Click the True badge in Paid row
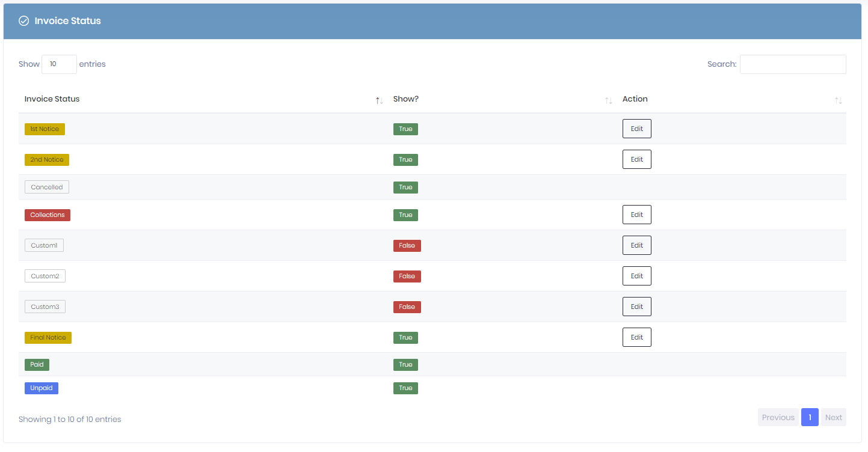The image size is (868, 452). click(x=405, y=365)
